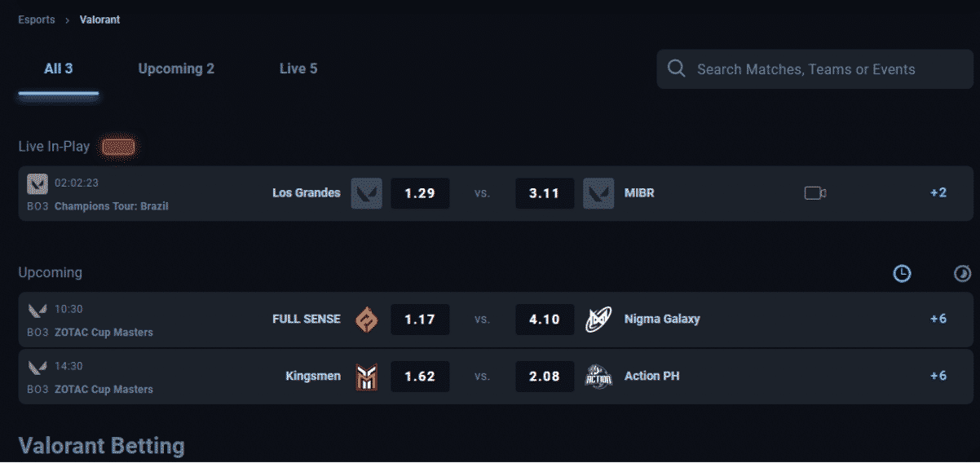This screenshot has height=463, width=980.
Task: Toggle the dark mode moon icon
Action: pyautogui.click(x=963, y=274)
